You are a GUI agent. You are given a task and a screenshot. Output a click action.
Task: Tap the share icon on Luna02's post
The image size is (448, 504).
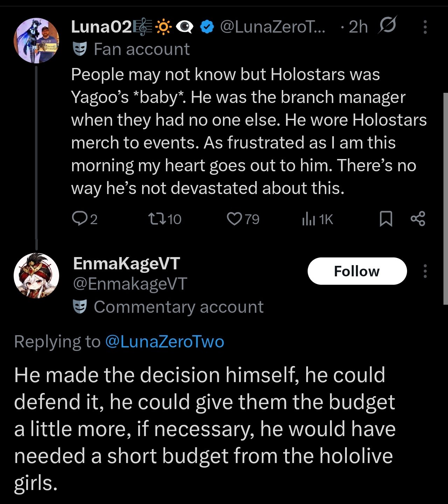point(418,219)
